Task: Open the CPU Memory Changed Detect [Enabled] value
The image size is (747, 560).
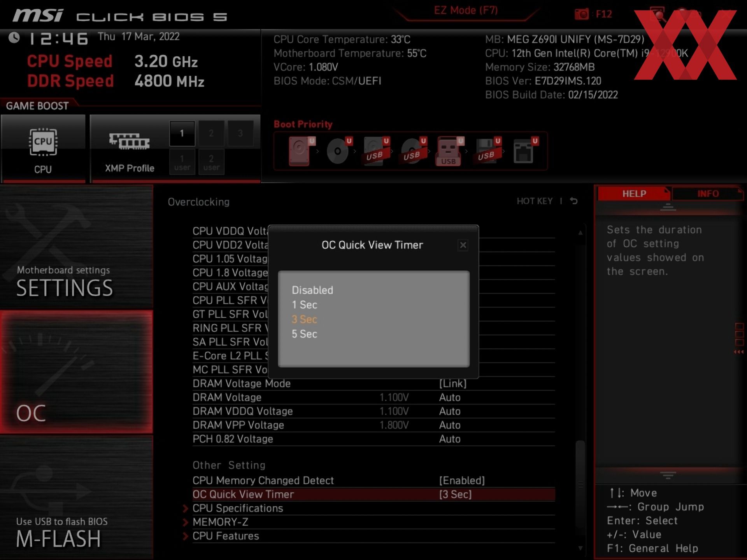Action: pyautogui.click(x=462, y=481)
